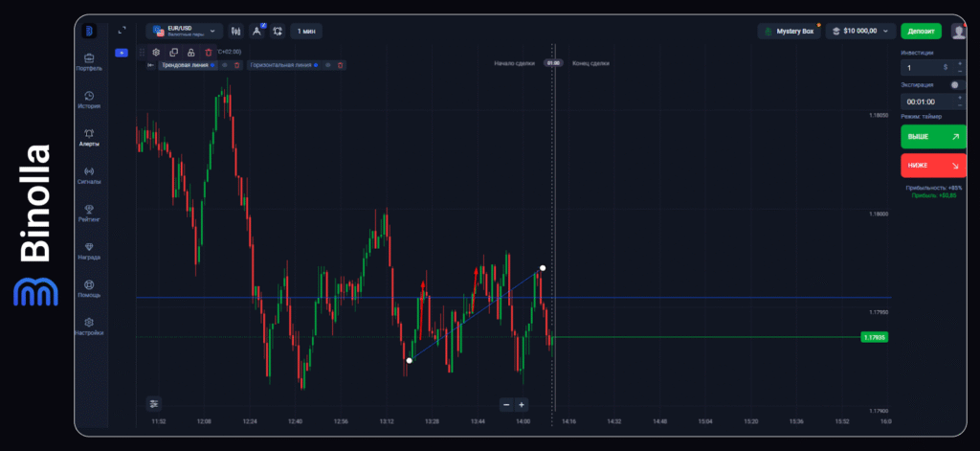Open the 1 мин timeframe selector
This screenshot has height=451, width=980.
tap(306, 31)
